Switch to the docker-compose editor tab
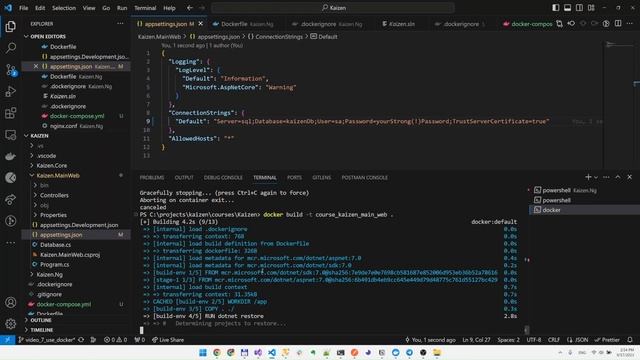 click(x=527, y=24)
